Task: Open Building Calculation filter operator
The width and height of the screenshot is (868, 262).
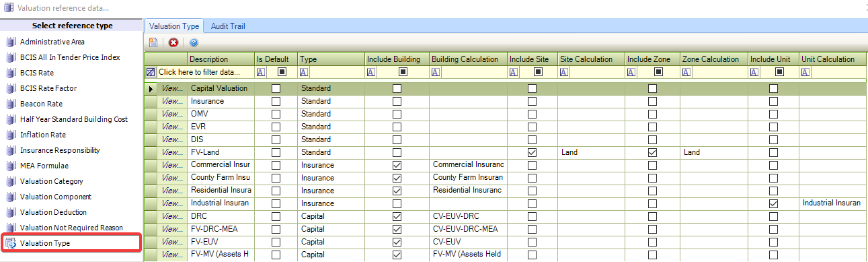Action: pyautogui.click(x=436, y=72)
